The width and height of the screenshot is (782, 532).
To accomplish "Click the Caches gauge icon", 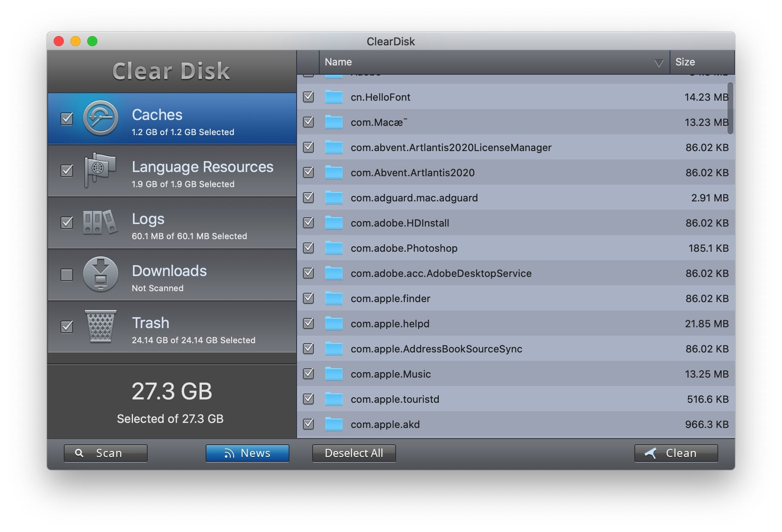I will pyautogui.click(x=100, y=118).
